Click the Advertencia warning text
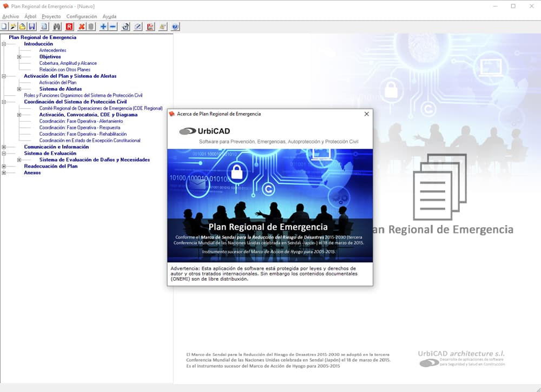 pos(264,274)
